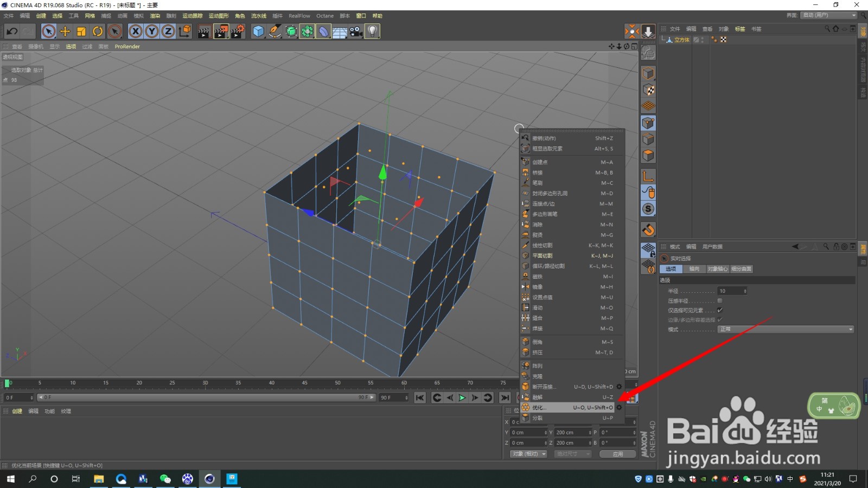Open the Floor environment icon
The image size is (868, 488).
coord(340,31)
